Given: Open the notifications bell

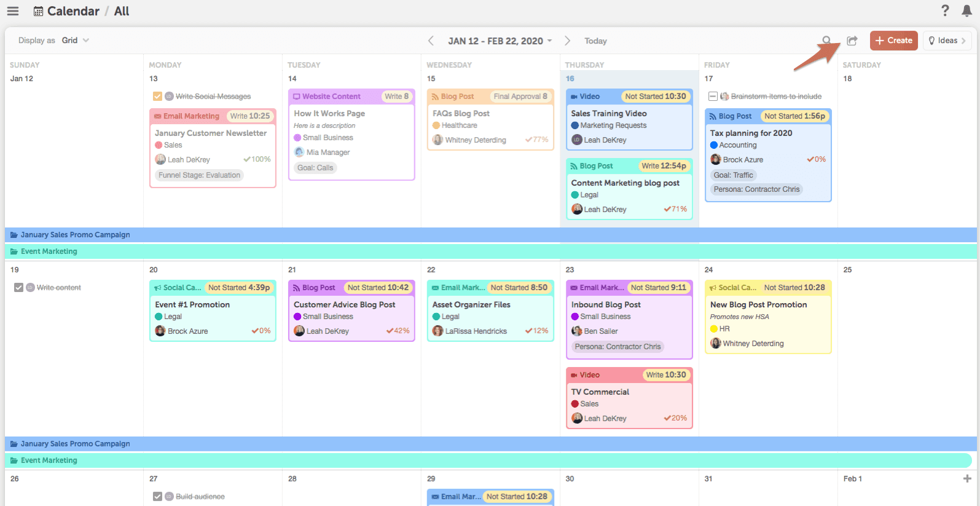Looking at the screenshot, I should pos(966,10).
